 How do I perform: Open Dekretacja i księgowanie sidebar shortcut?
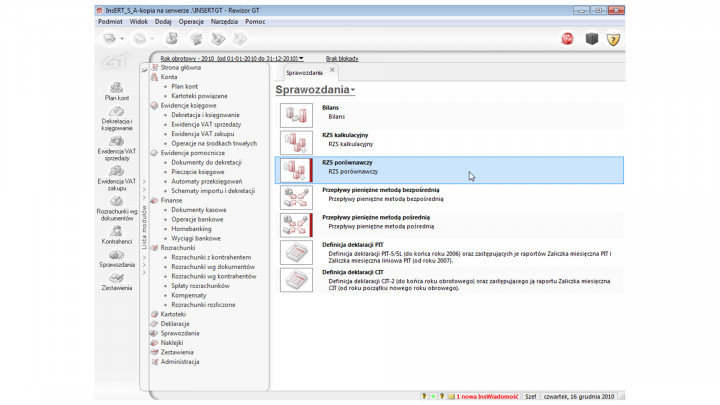click(117, 119)
